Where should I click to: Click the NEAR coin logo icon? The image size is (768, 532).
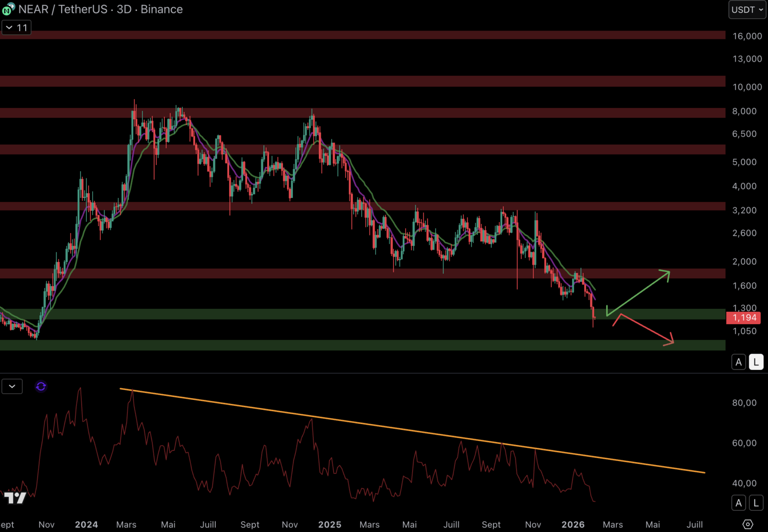[8, 9]
